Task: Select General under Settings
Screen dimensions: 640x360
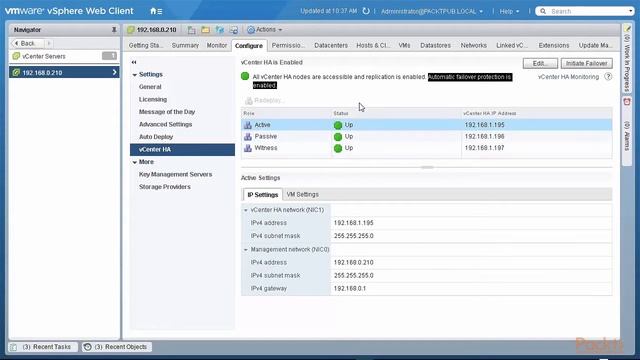Action: [x=150, y=87]
